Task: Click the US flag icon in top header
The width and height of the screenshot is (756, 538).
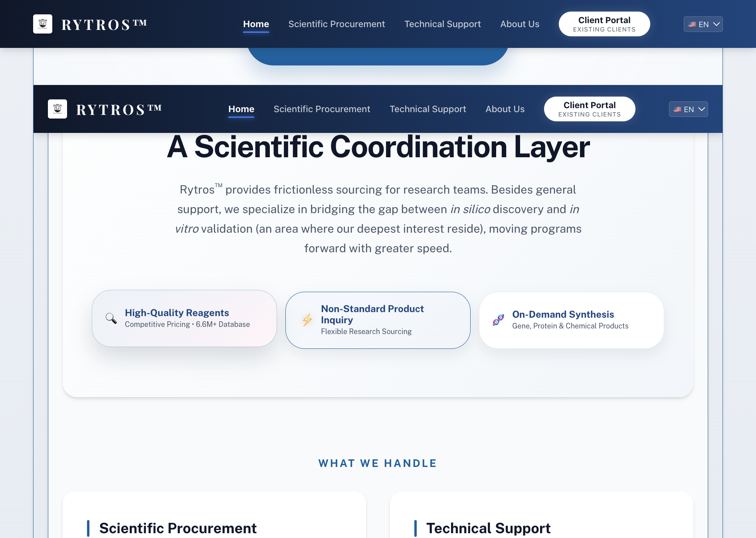Action: pos(692,24)
